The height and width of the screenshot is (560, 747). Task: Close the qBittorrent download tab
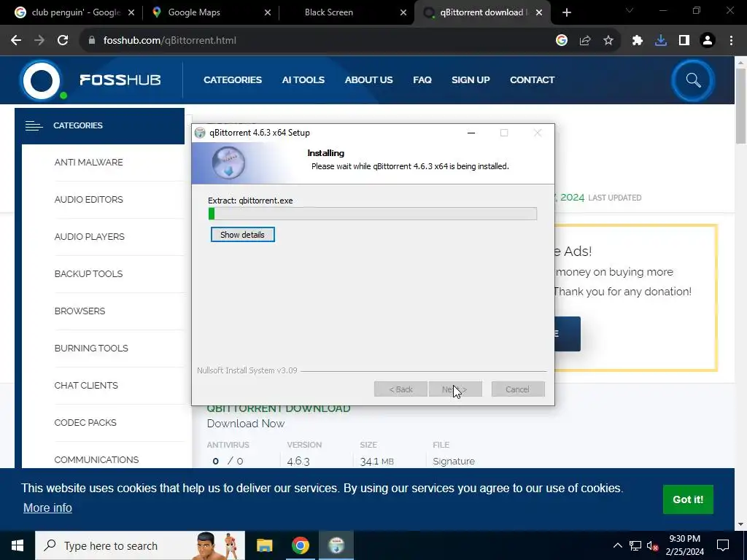pos(539,13)
